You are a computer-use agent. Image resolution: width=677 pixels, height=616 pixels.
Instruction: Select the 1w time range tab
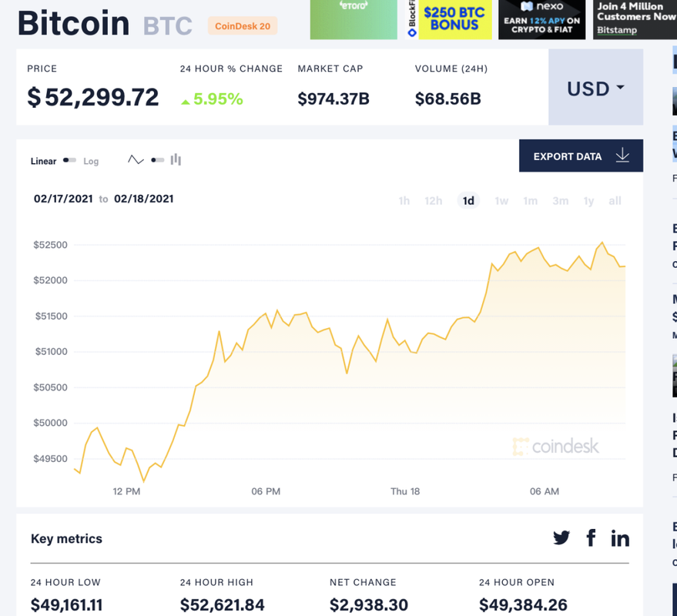[501, 201]
